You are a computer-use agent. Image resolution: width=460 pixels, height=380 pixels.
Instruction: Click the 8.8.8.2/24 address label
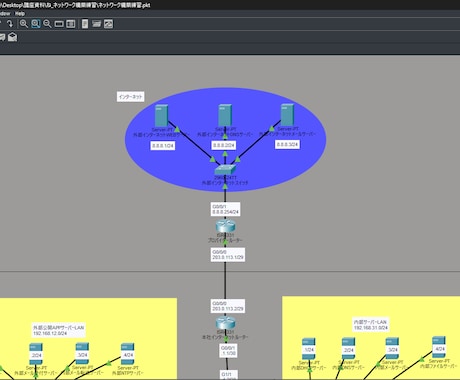click(x=224, y=145)
